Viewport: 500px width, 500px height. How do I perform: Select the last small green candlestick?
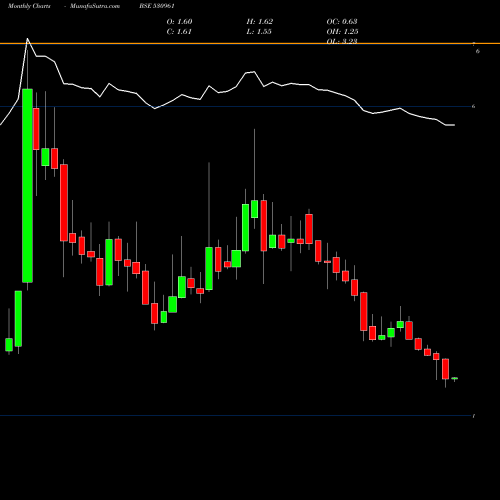454,378
